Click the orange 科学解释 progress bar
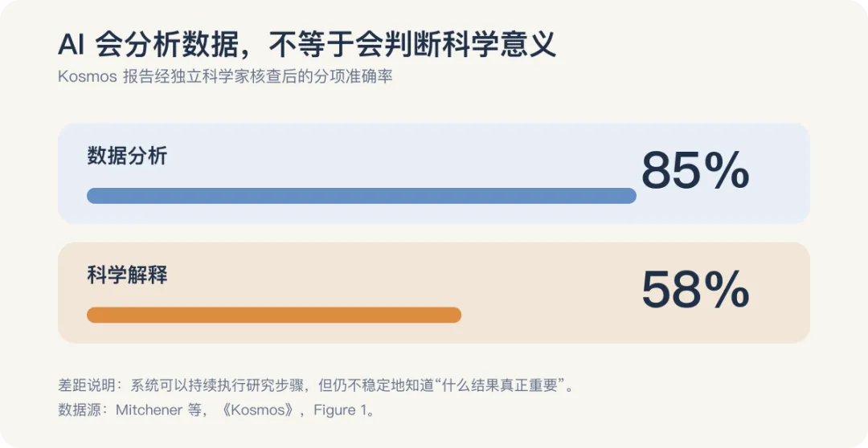This screenshot has height=448, width=868. (274, 315)
